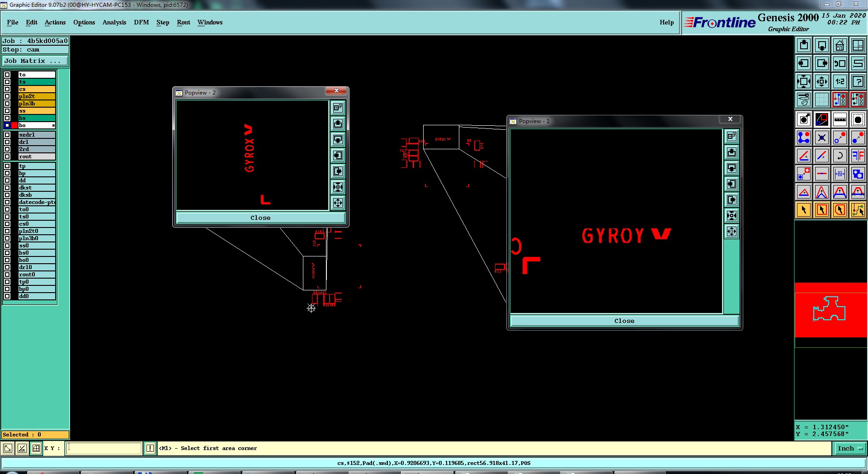Screen dimensions: 868x474
Task: Toggle visibility checkbox for layer to
Action: click(x=7, y=75)
